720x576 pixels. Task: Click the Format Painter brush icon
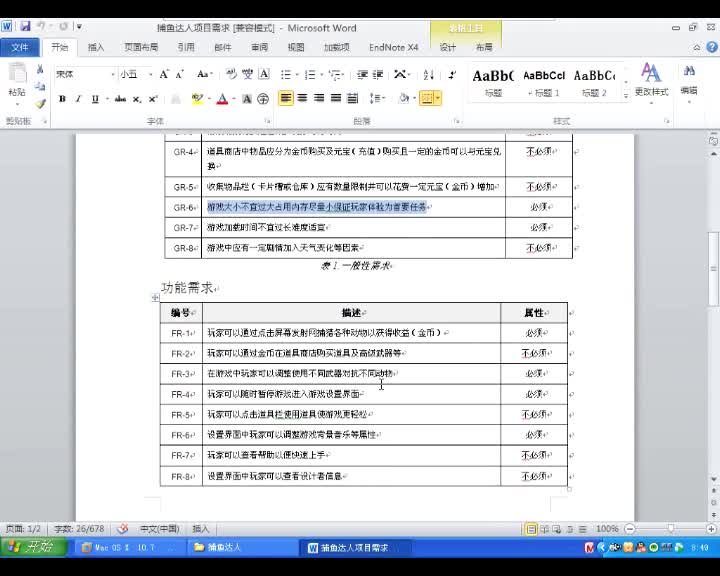click(41, 103)
